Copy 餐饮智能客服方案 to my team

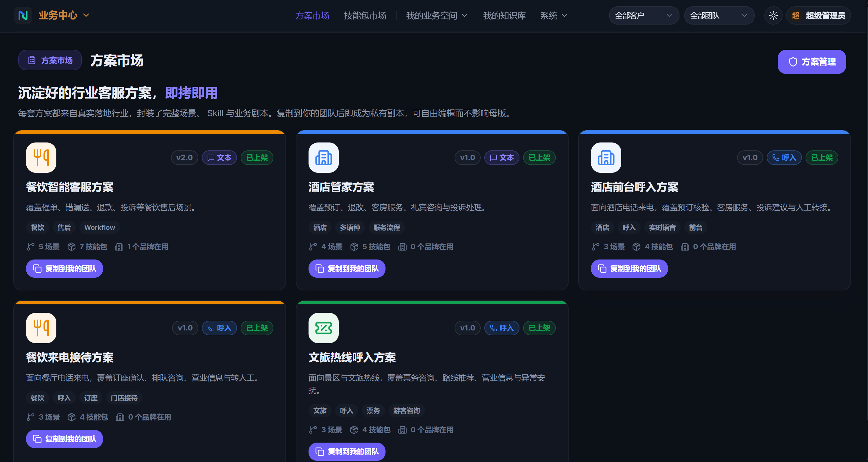pyautogui.click(x=64, y=269)
